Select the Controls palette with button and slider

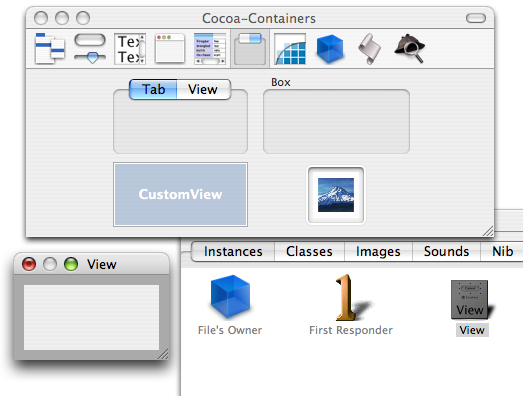(90, 49)
